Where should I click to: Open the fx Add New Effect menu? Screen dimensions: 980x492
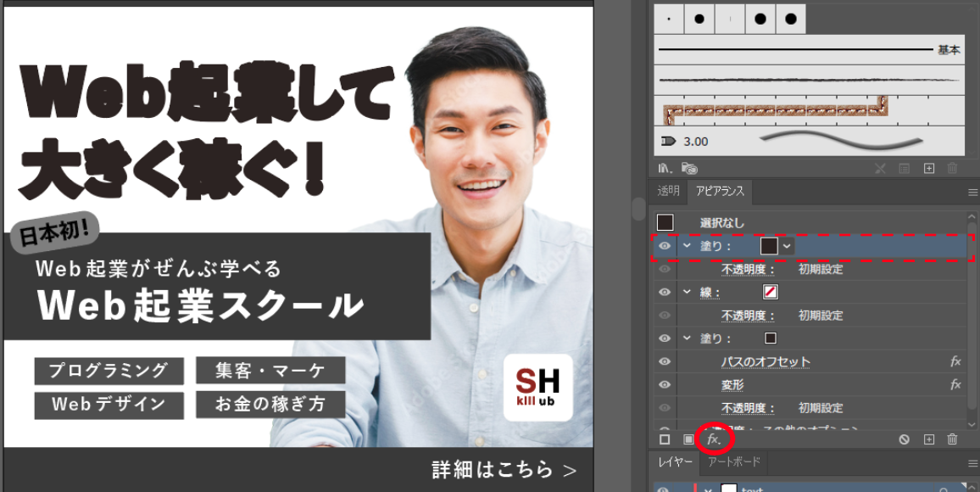[714, 439]
